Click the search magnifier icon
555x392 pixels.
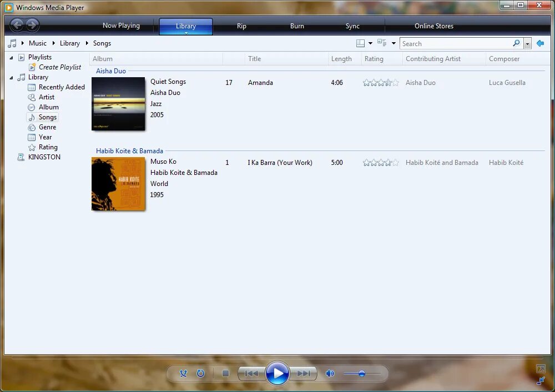coord(516,43)
